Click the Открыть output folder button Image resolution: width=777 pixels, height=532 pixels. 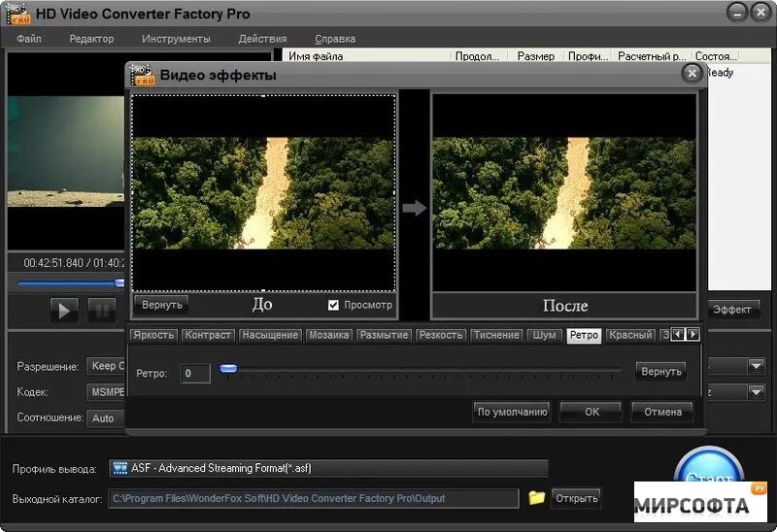pyautogui.click(x=576, y=498)
